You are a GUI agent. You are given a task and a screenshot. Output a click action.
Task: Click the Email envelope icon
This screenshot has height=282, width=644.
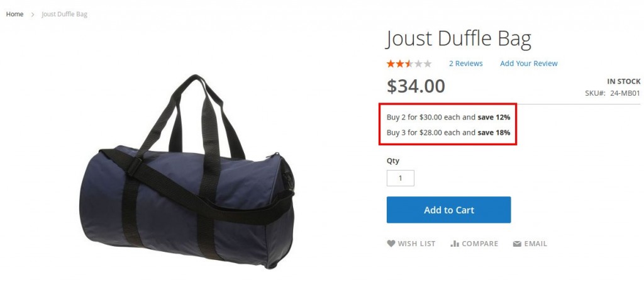tap(517, 244)
